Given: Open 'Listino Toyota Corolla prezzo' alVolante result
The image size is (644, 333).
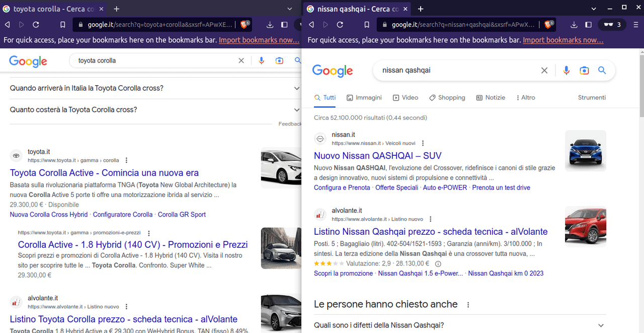Looking at the screenshot, I should (124, 319).
